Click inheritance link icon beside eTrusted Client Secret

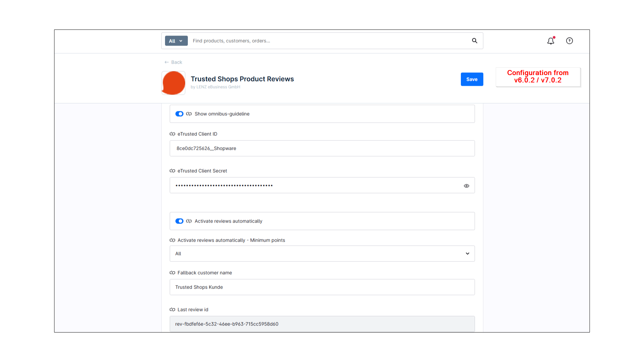point(172,171)
